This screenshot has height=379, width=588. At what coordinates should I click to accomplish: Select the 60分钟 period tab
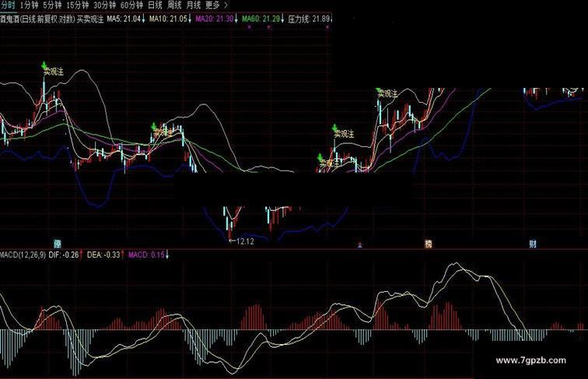pos(131,5)
